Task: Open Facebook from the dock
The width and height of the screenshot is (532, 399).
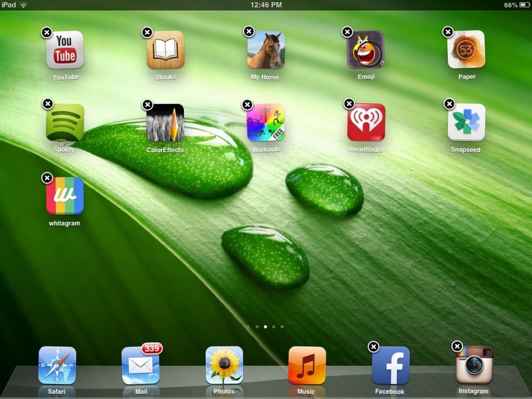Action: [390, 366]
